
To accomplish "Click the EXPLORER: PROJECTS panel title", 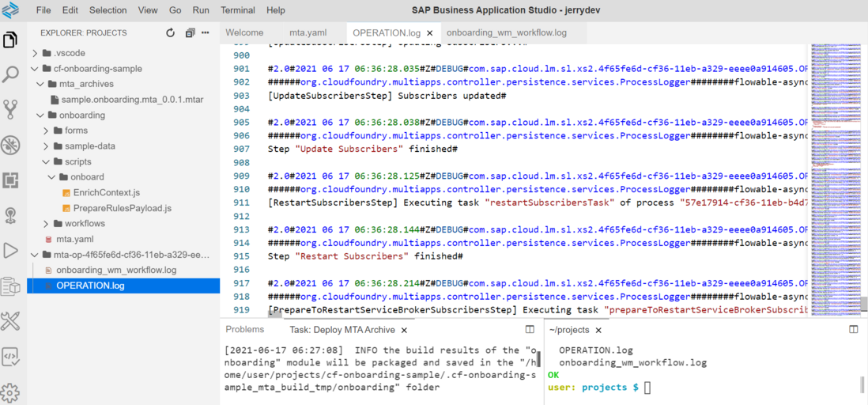I will coord(84,32).
